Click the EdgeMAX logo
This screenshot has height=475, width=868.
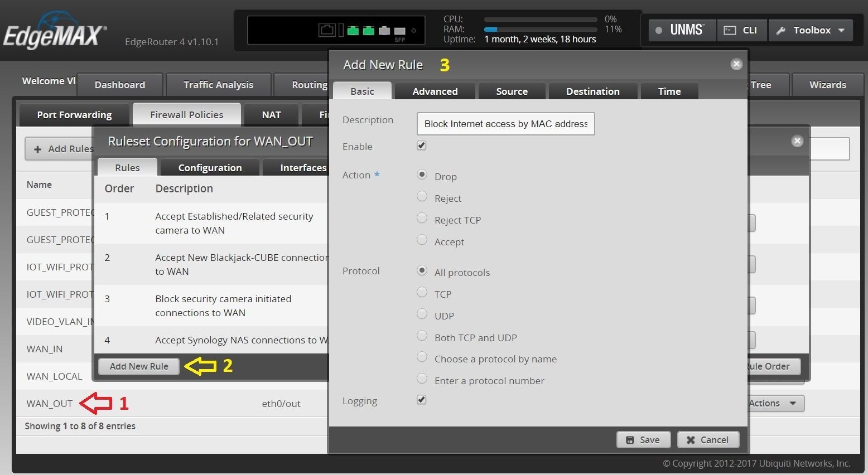[x=54, y=35]
